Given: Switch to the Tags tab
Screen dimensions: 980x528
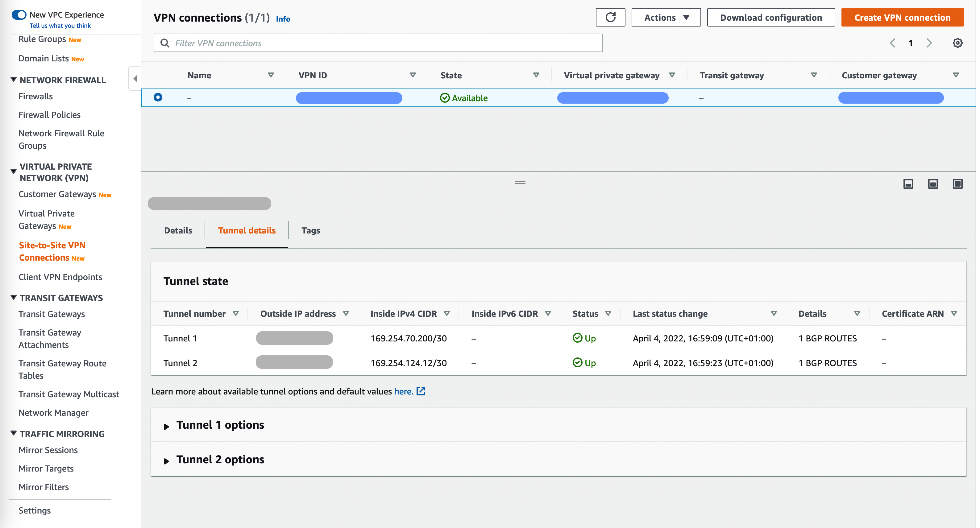Looking at the screenshot, I should [x=310, y=230].
